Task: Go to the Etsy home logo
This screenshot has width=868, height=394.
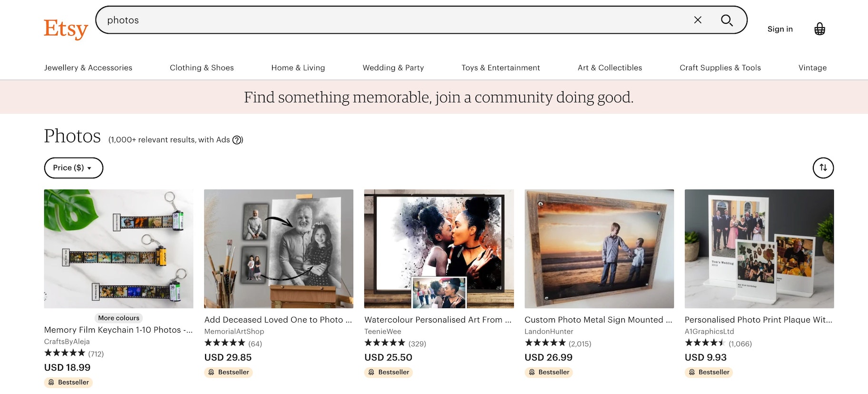Action: [x=66, y=29]
